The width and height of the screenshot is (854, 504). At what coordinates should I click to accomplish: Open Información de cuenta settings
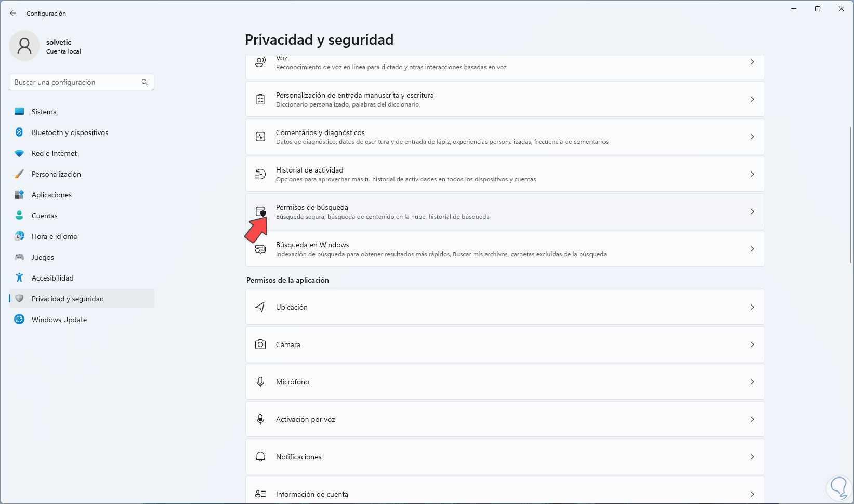coord(312,494)
